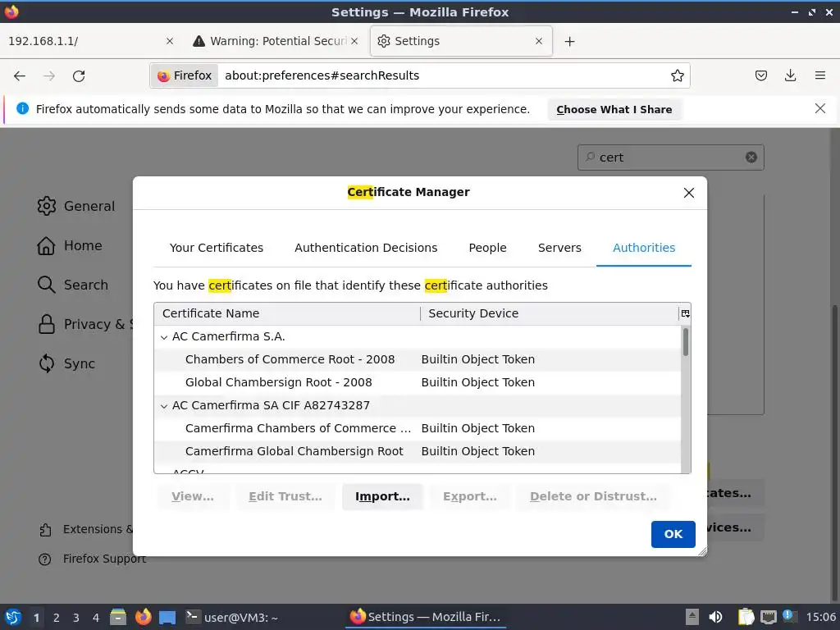This screenshot has height=630, width=840.
Task: Select the Authorities tab
Action: 644,248
